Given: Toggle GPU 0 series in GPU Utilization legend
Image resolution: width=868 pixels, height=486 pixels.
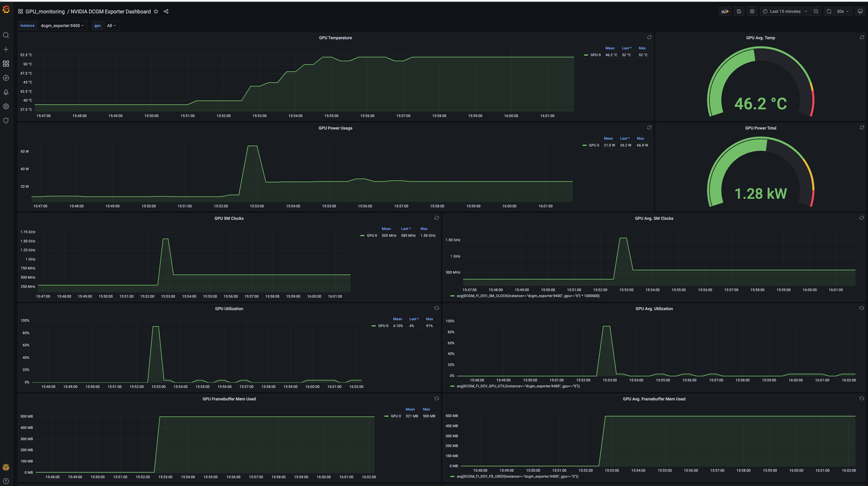Looking at the screenshot, I should click(383, 326).
